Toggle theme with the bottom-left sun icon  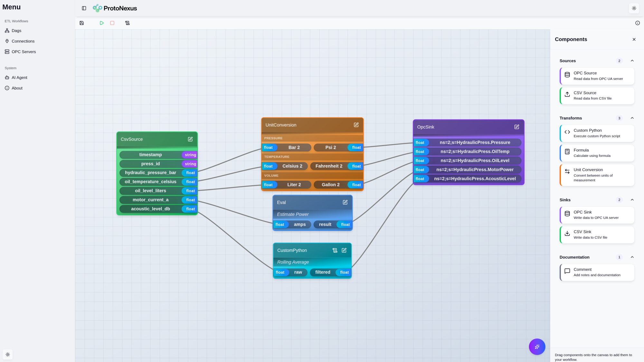point(8,354)
